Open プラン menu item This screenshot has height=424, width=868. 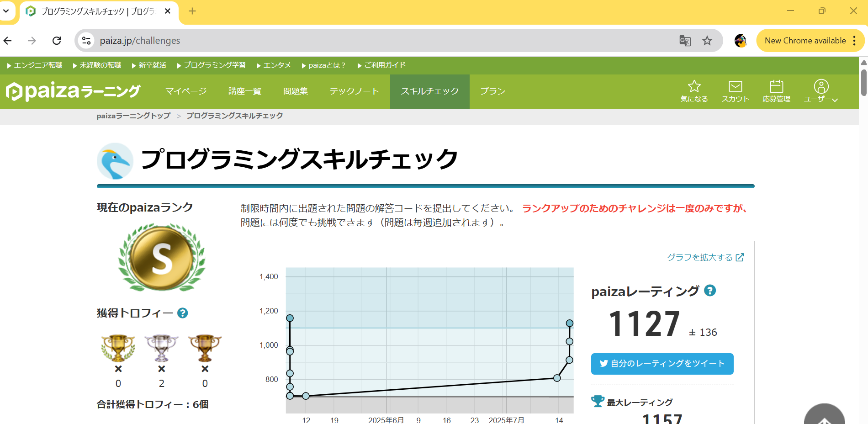tap(492, 91)
